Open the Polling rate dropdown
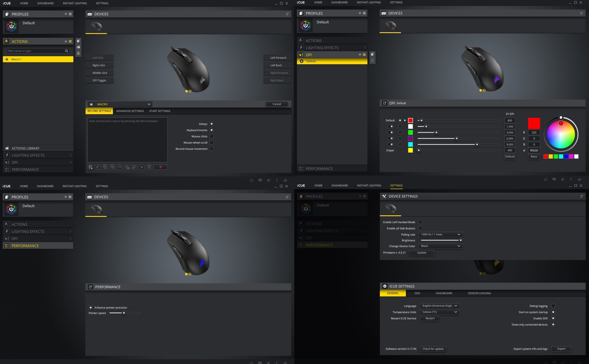589x364 pixels. coord(441,234)
